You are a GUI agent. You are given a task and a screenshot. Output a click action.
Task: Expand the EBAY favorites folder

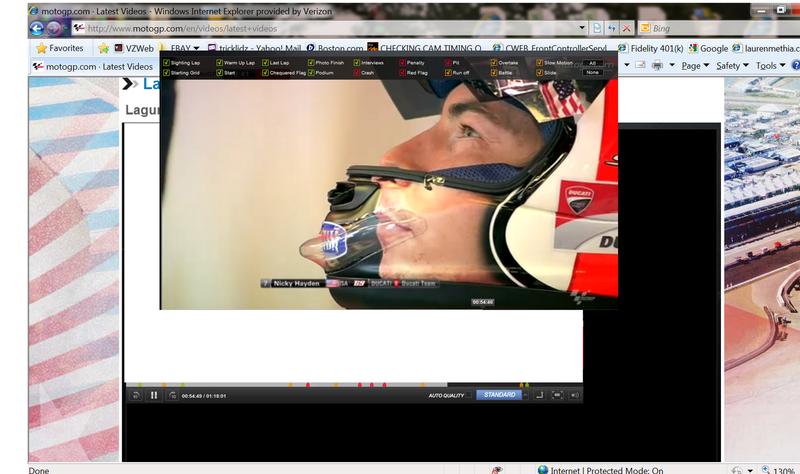(180, 48)
